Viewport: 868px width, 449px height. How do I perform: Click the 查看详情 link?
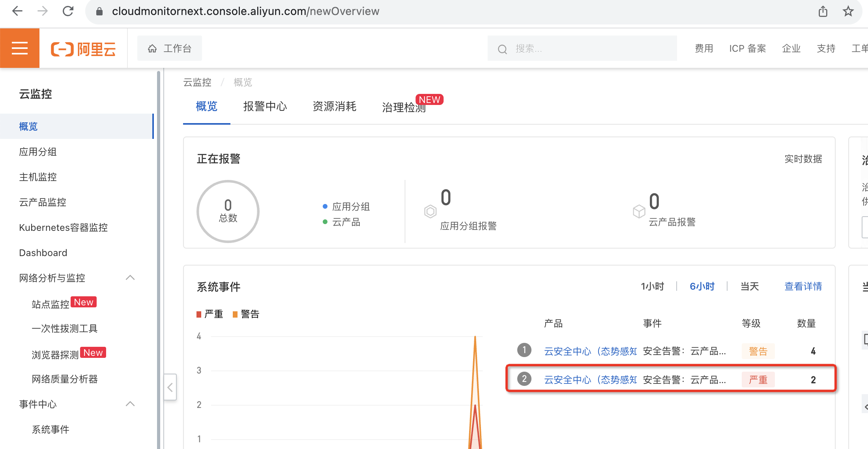[803, 286]
